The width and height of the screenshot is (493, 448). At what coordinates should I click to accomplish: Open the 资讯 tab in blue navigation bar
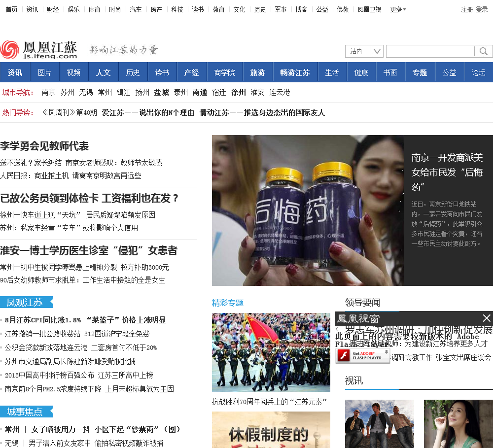15,72
